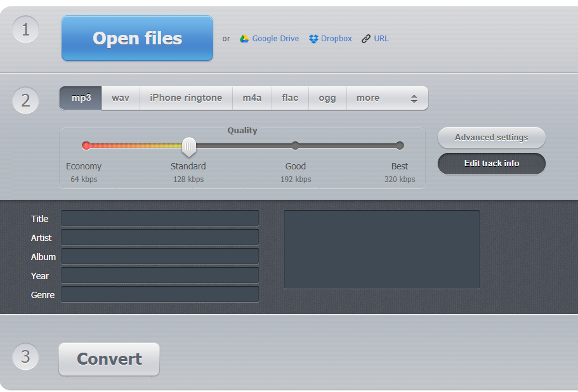Image resolution: width=578 pixels, height=392 pixels.
Task: Focus the Album input field
Action: pyautogui.click(x=160, y=256)
